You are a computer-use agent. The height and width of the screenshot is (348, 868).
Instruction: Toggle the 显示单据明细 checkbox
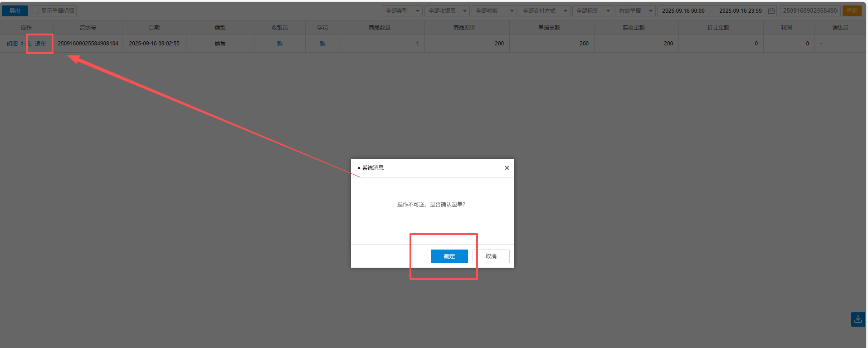pyautogui.click(x=36, y=11)
